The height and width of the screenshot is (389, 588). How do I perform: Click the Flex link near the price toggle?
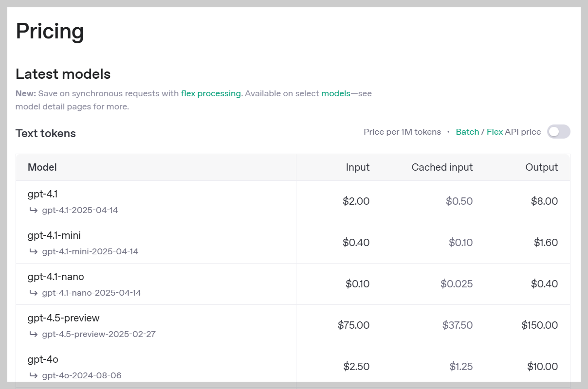[495, 132]
